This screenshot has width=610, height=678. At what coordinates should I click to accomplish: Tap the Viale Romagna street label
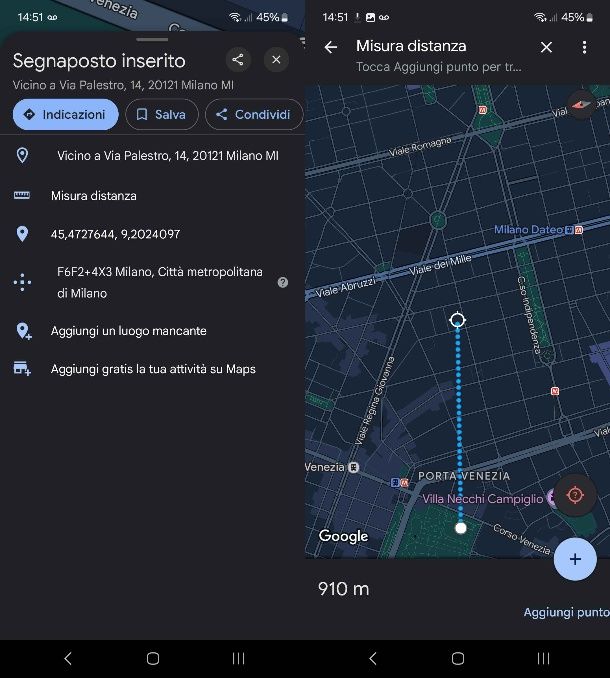[x=420, y=146]
